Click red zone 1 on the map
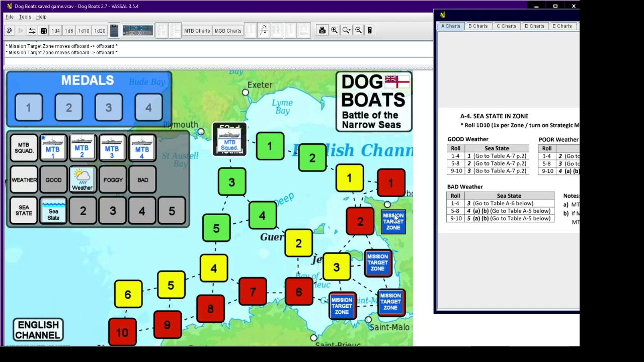 [391, 183]
